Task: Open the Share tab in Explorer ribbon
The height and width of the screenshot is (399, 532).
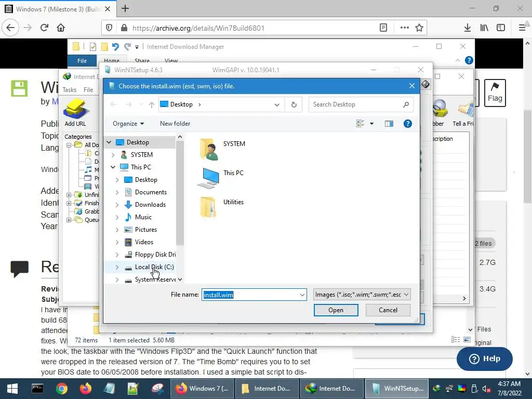Action: pyautogui.click(x=142, y=61)
